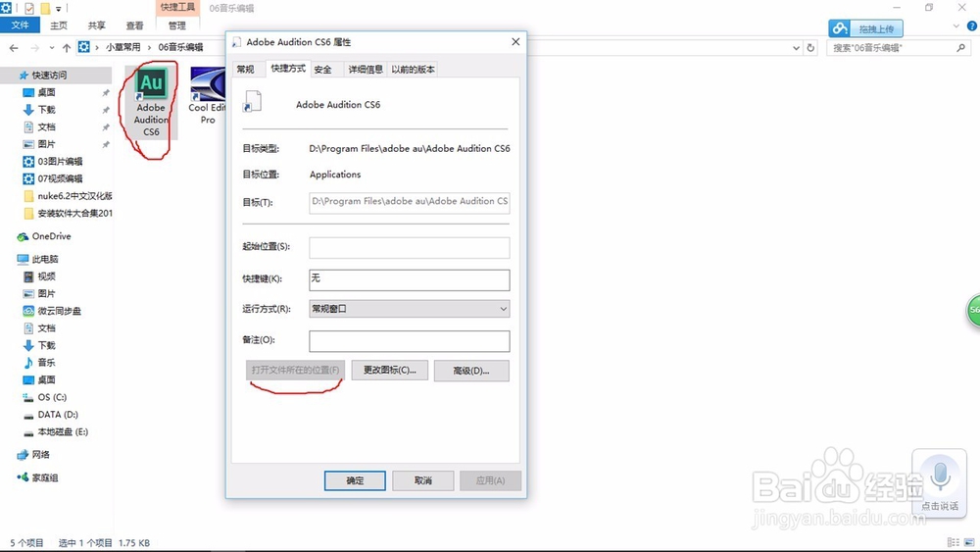
Task: Select the Adobe Audition CS6 shortcut icon
Action: point(151,103)
